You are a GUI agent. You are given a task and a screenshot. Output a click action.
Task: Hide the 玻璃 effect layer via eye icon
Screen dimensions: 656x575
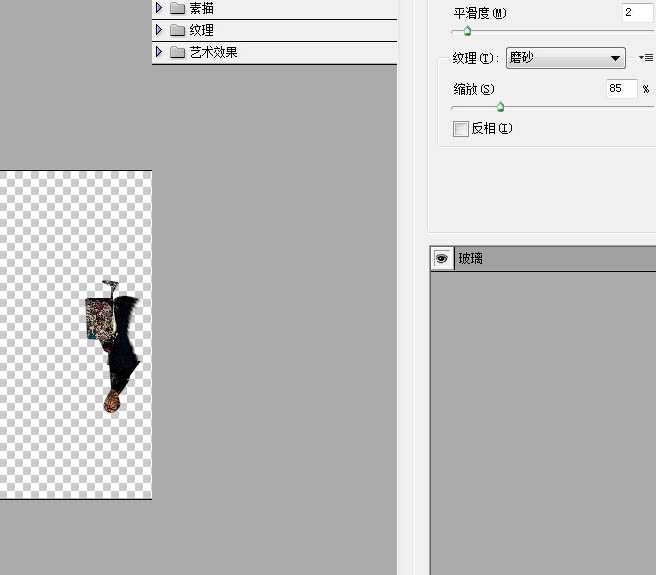[441, 258]
